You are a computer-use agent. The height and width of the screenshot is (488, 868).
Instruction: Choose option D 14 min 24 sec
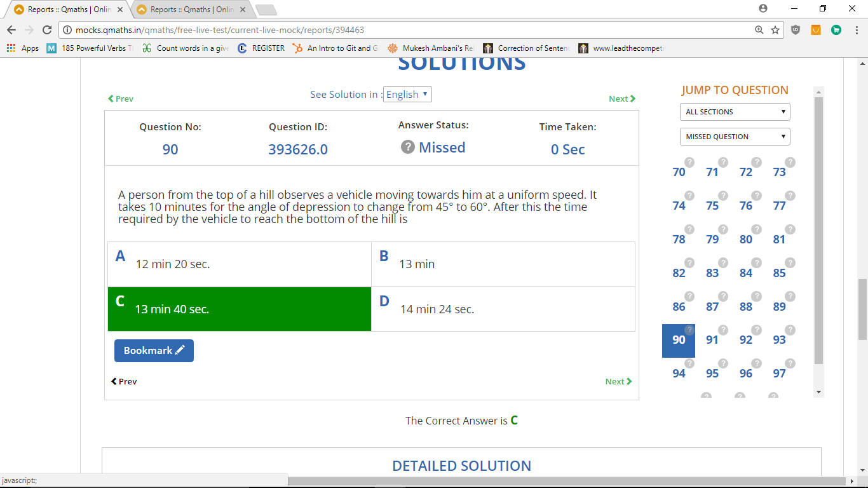(503, 309)
